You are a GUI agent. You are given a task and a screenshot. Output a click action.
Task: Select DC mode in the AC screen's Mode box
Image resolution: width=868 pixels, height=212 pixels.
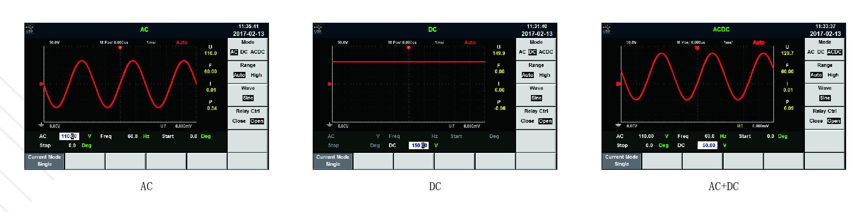point(244,52)
